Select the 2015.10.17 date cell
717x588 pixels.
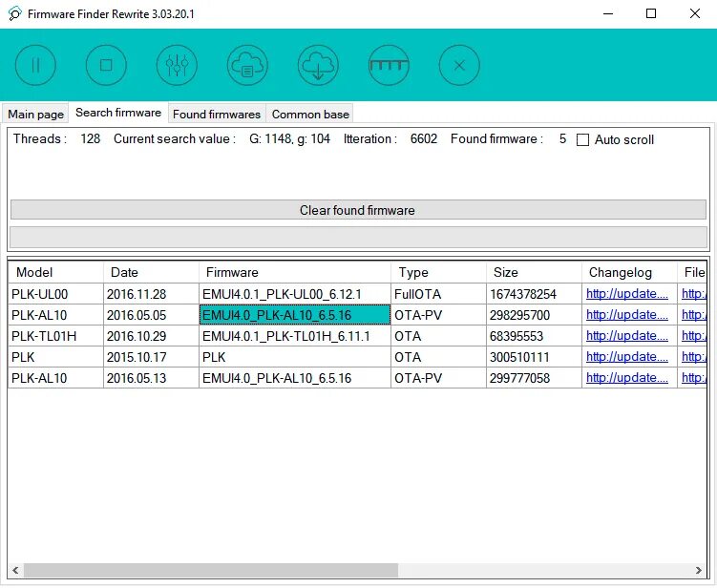[152, 357]
